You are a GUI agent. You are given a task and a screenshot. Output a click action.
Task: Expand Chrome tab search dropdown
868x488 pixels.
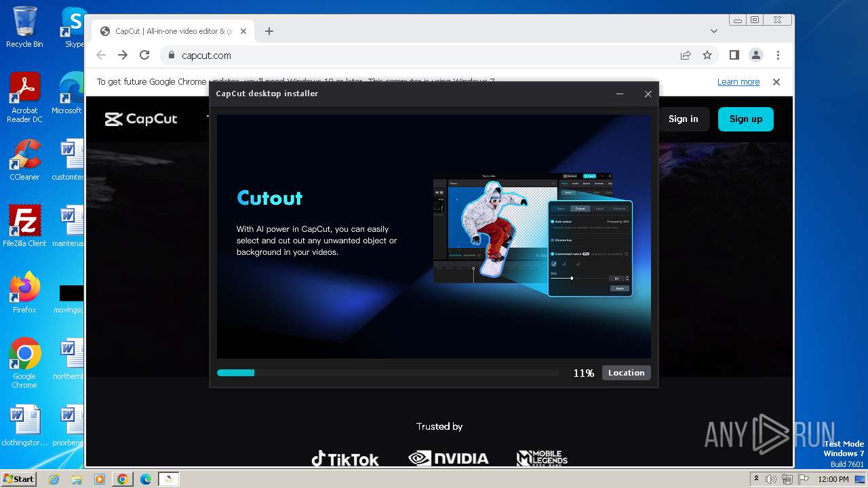pyautogui.click(x=713, y=31)
